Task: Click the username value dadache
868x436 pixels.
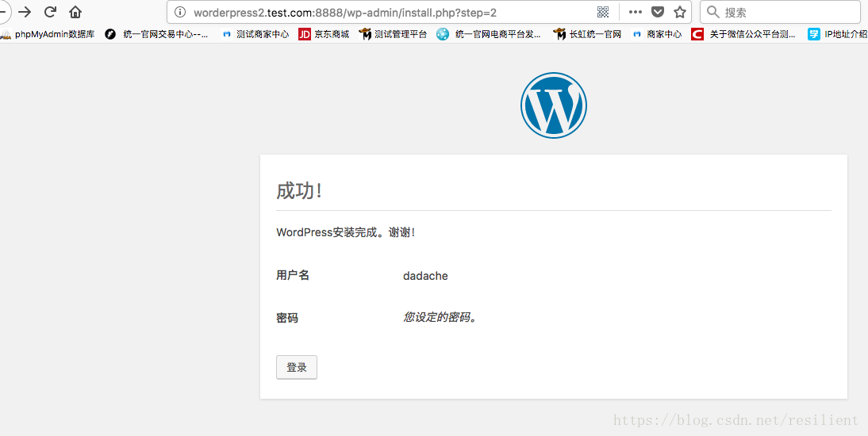Action: [x=425, y=276]
